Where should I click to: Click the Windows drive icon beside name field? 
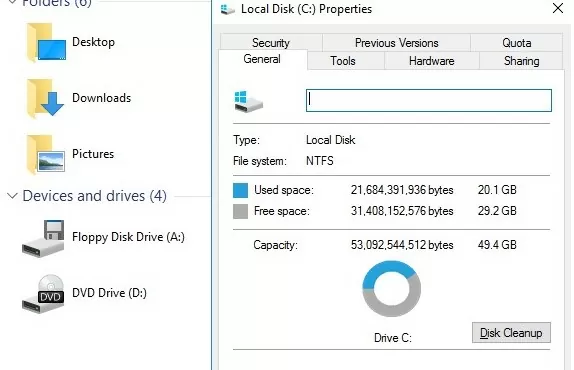[x=248, y=101]
